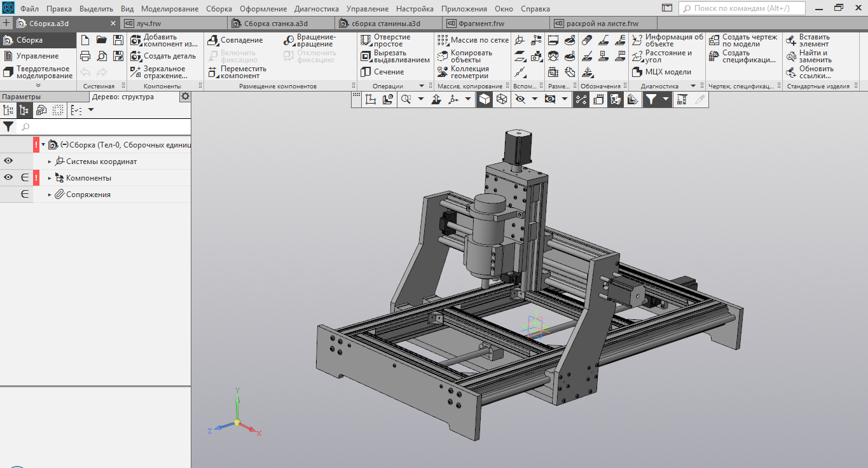Expand the Компоненты tree node
The image size is (868, 468).
pos(50,178)
